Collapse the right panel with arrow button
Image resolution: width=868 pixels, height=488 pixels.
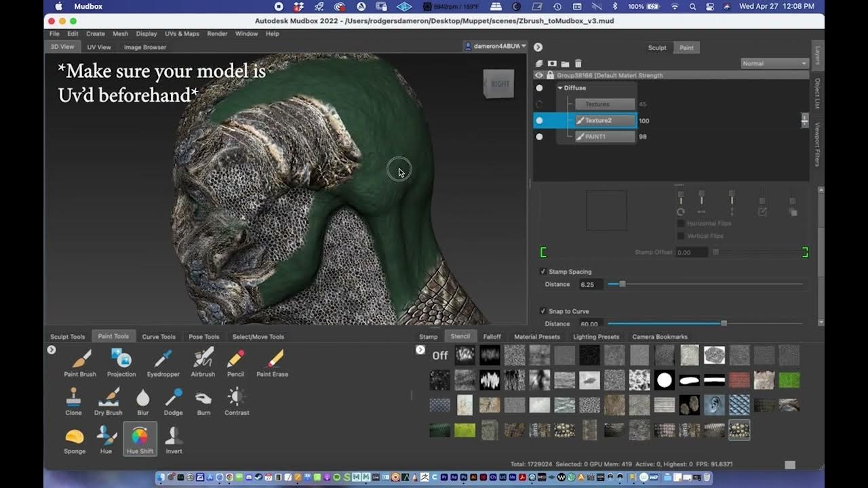tap(538, 47)
